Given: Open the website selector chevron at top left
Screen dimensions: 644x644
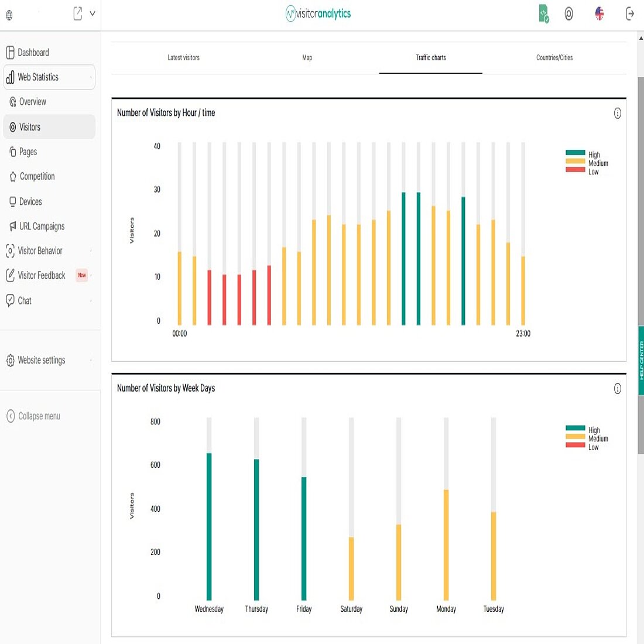Looking at the screenshot, I should [x=92, y=12].
